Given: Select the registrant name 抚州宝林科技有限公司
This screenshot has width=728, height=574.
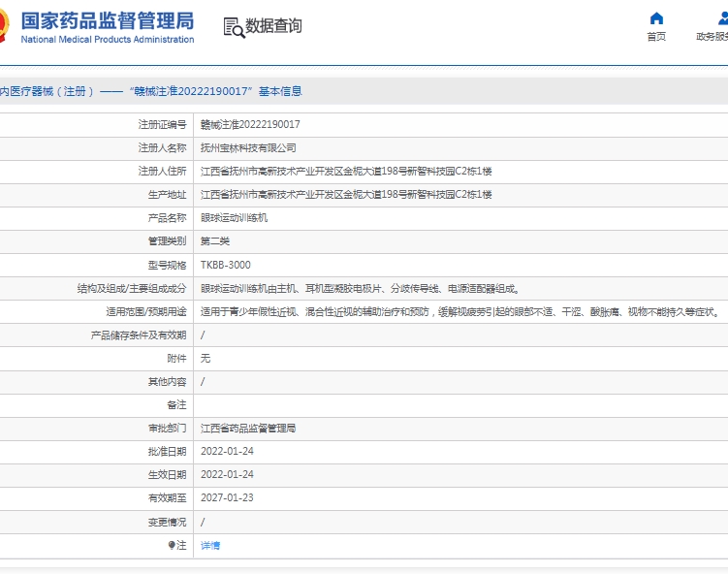Looking at the screenshot, I should coord(248,147).
